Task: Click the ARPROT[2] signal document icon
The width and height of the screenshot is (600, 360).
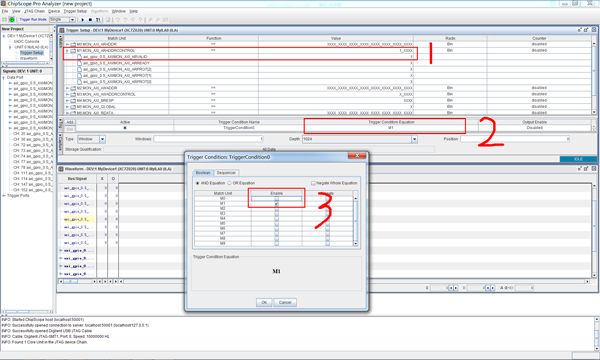Action: click(80, 69)
